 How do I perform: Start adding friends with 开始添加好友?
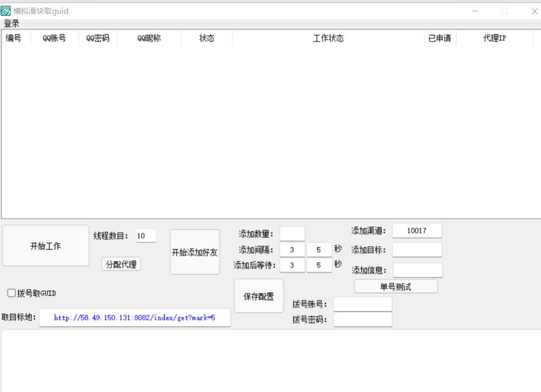[194, 252]
